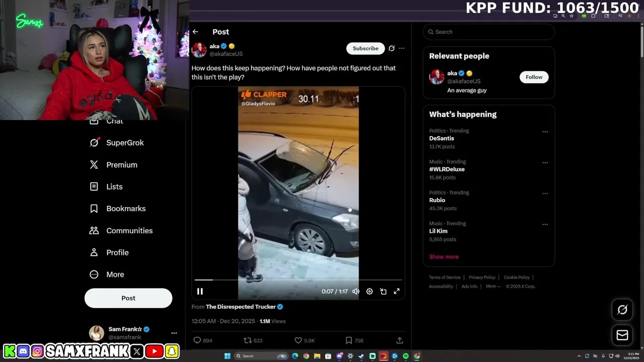
Task: Bookmark the post with 758 bookmarks
Action: [x=349, y=340]
